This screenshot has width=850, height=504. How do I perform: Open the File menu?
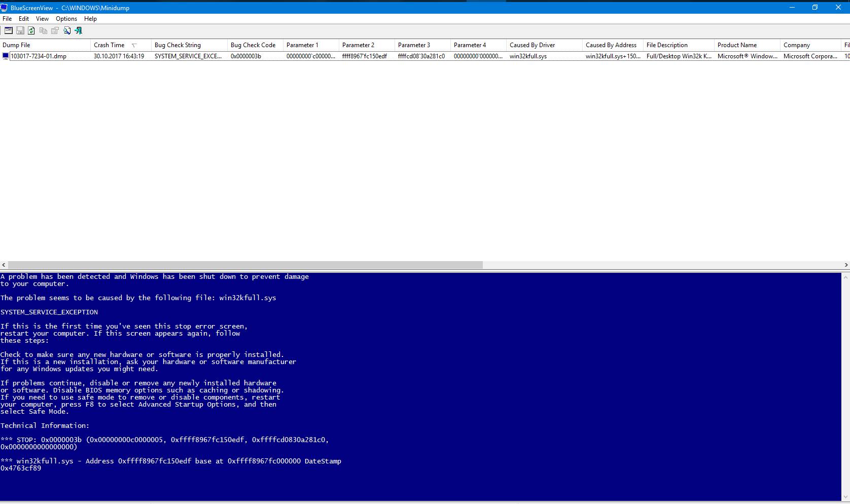click(7, 19)
